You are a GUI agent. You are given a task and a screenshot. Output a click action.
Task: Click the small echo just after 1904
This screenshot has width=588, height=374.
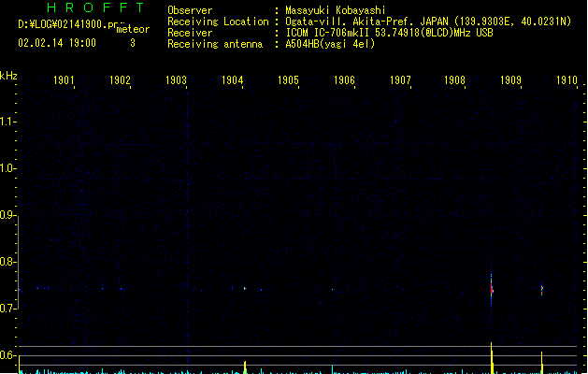(245, 289)
